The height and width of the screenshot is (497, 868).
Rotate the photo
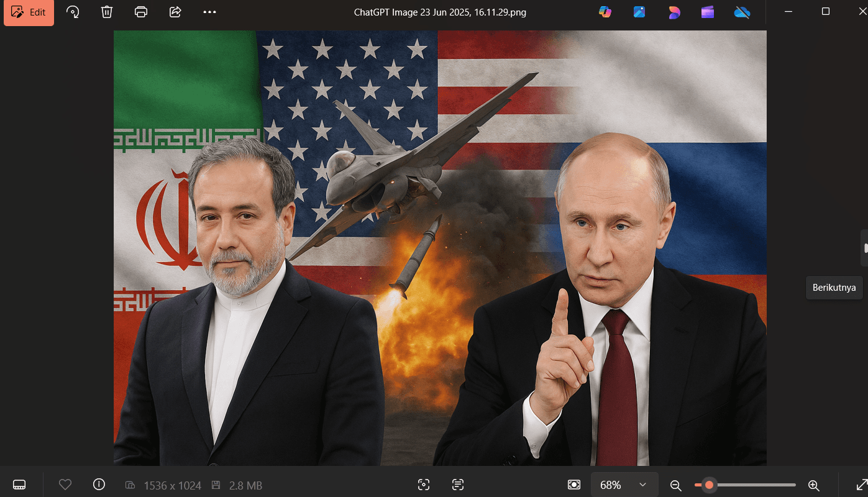pos(73,11)
